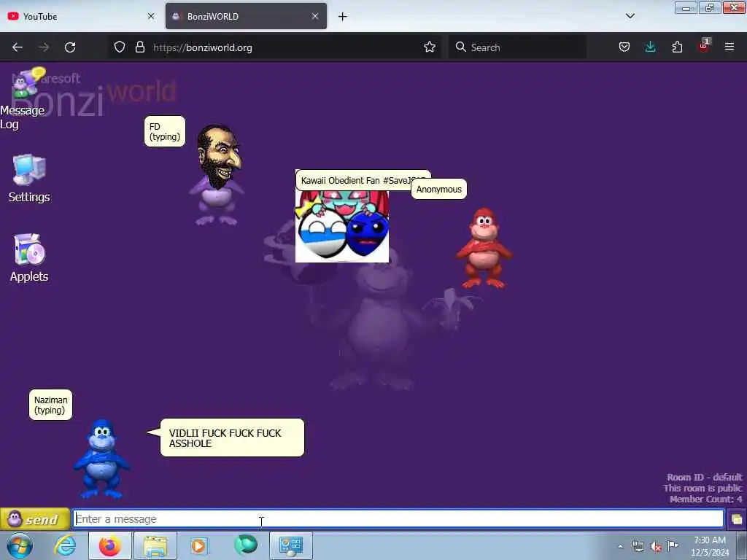Select the red Anonymous Bonzi character
This screenshot has height=560, width=747.
(484, 248)
